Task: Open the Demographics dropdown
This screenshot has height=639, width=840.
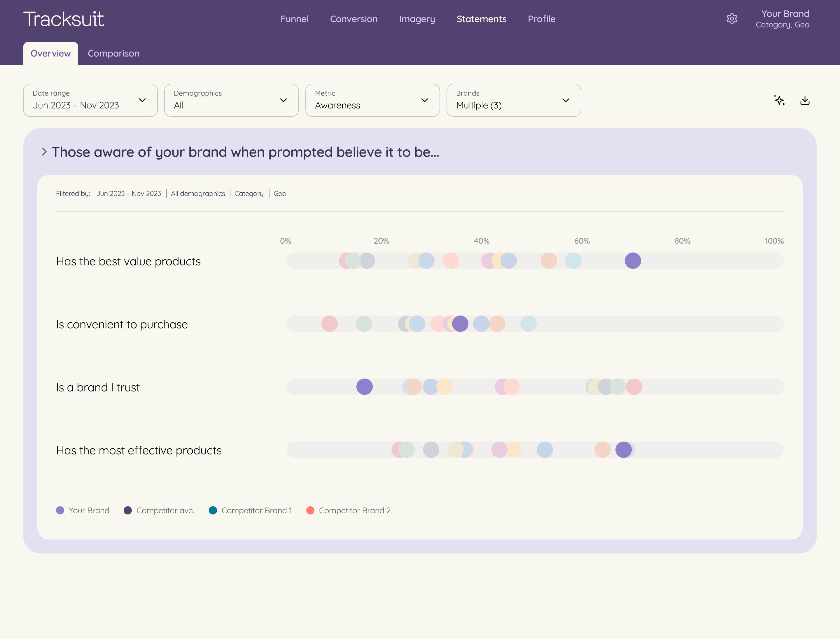Action: pyautogui.click(x=231, y=100)
